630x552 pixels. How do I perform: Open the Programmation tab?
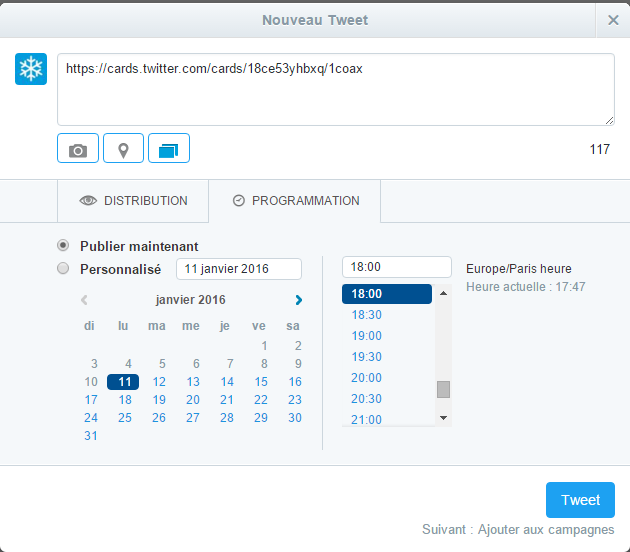pos(295,201)
